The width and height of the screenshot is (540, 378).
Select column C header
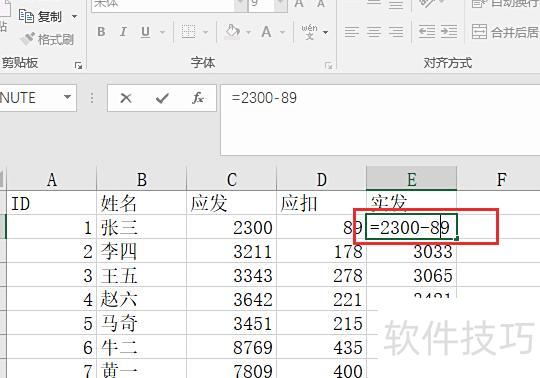(231, 179)
